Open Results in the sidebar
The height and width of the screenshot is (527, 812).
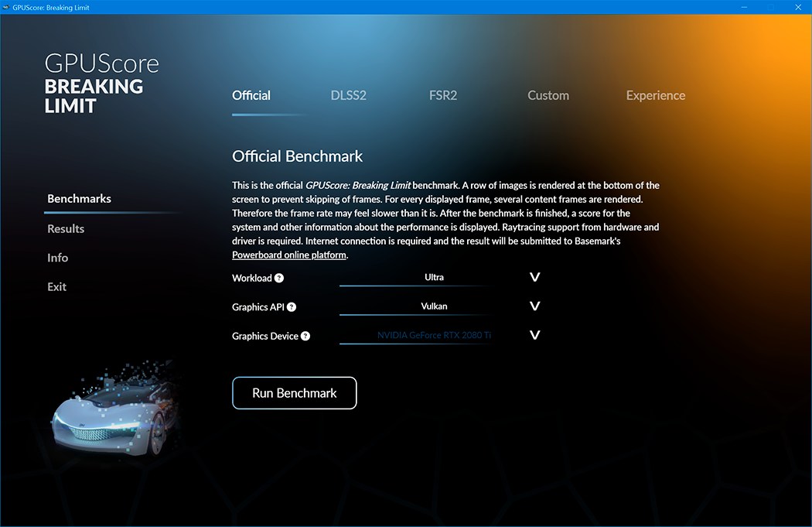coord(66,228)
